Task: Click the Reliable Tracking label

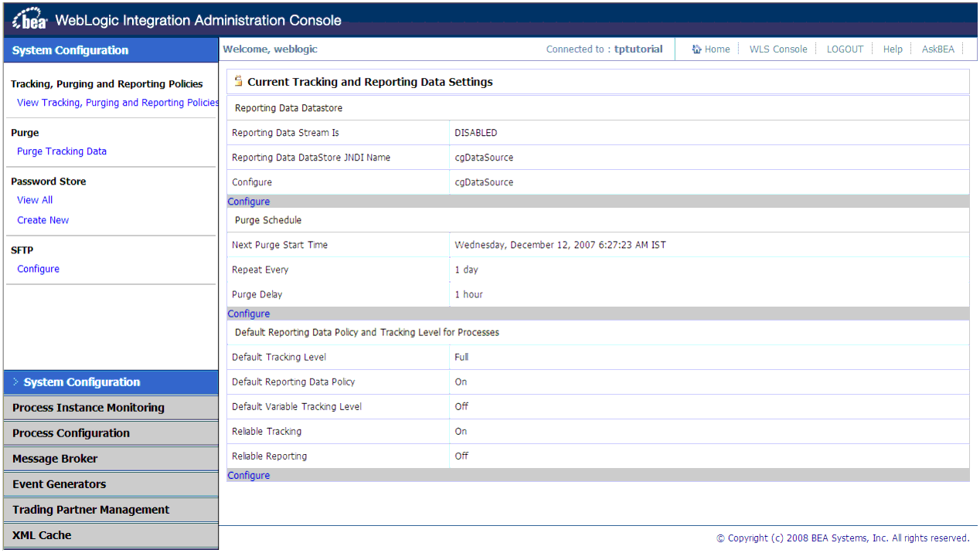Action: coord(267,431)
